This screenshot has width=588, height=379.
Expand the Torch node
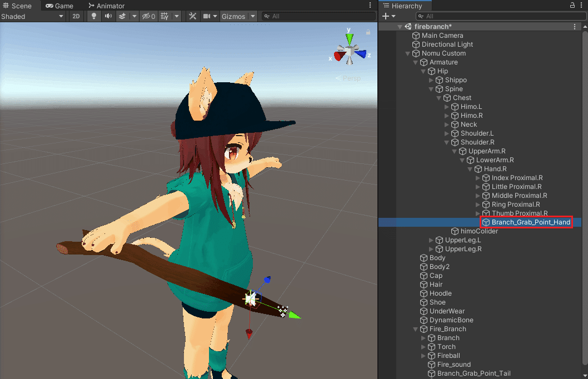click(x=423, y=347)
